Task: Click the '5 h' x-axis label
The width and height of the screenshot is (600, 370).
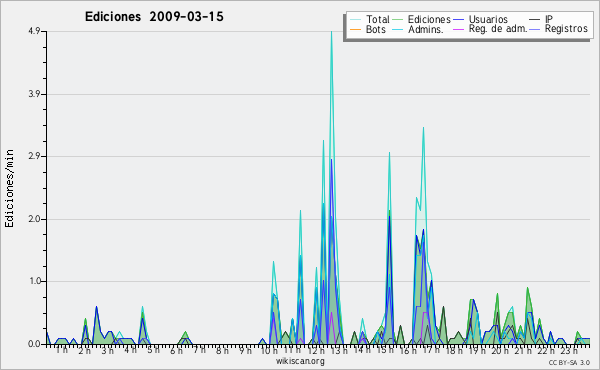Action: [153, 350]
